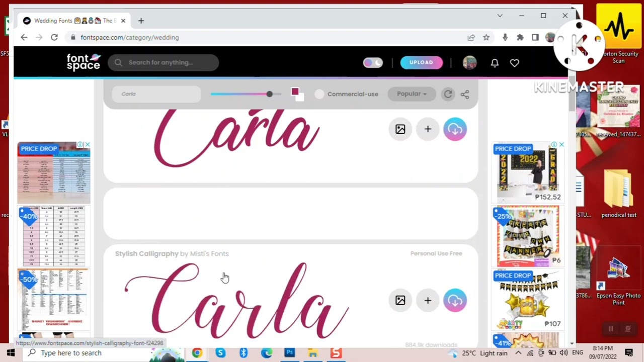
Task: Close the left PRICE DROP ad
Action: pyautogui.click(x=87, y=145)
